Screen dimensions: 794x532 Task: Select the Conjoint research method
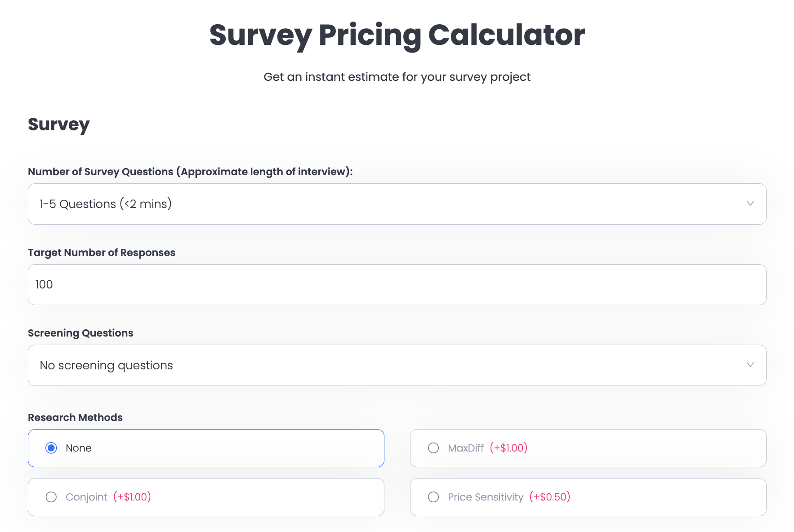coord(51,497)
